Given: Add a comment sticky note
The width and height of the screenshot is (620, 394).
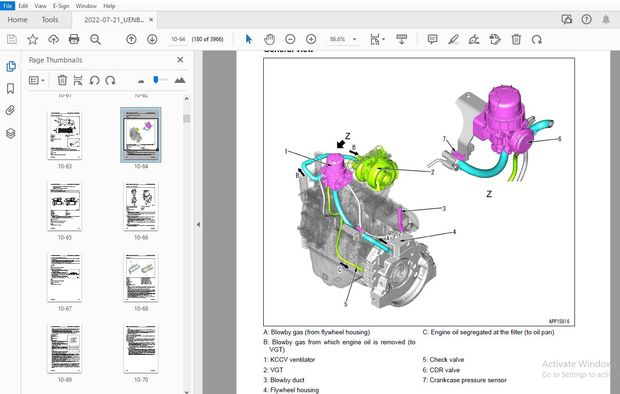Looking at the screenshot, I should [433, 39].
